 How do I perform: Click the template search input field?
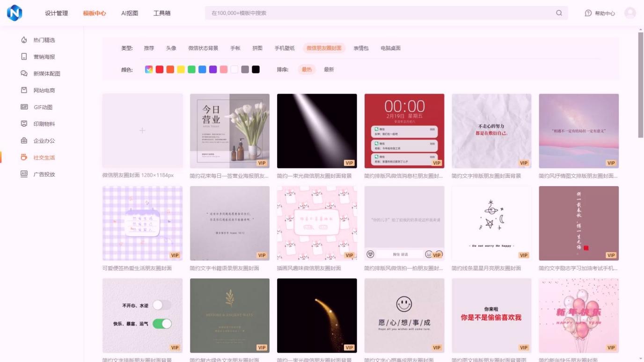(x=379, y=13)
